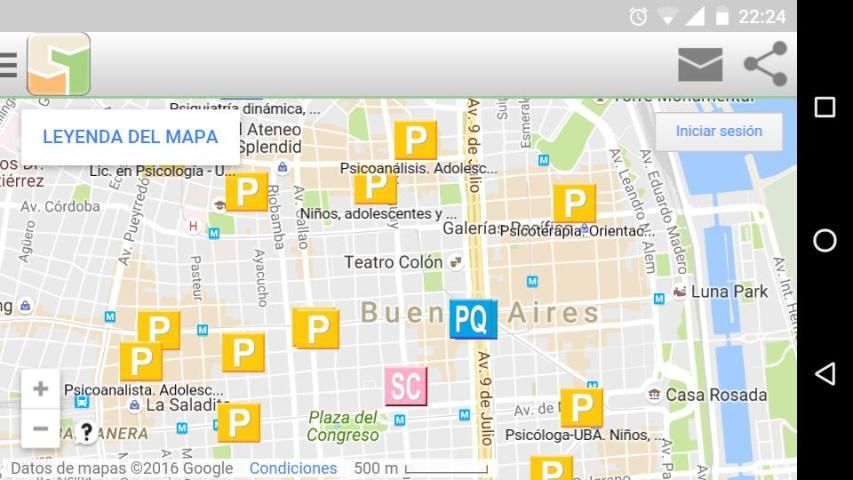Select the P marker above Niños, adolescentes
This screenshot has height=480, width=853.
point(375,187)
